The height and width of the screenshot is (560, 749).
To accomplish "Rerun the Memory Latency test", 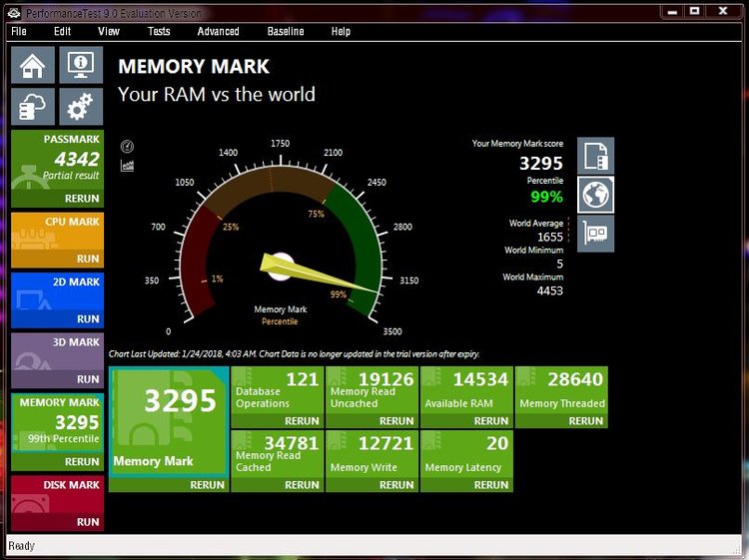I will pyautogui.click(x=466, y=484).
